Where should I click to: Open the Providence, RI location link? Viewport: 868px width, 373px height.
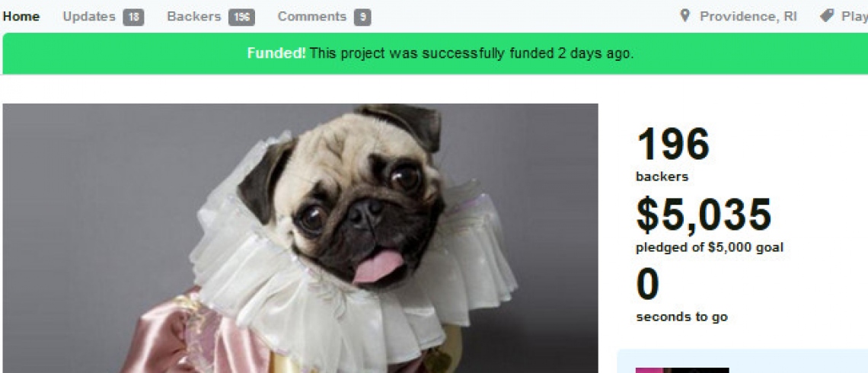(x=748, y=17)
